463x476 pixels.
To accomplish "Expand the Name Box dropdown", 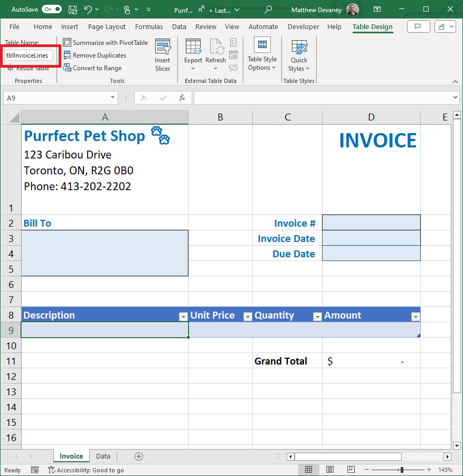I will 112,97.
